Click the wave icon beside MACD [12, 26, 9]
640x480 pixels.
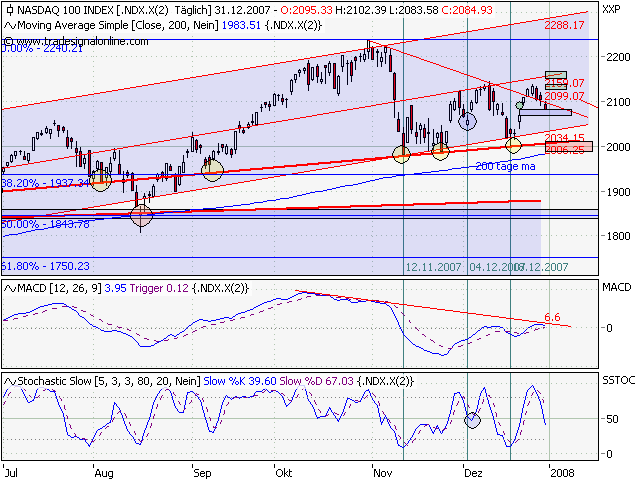coord(10,289)
